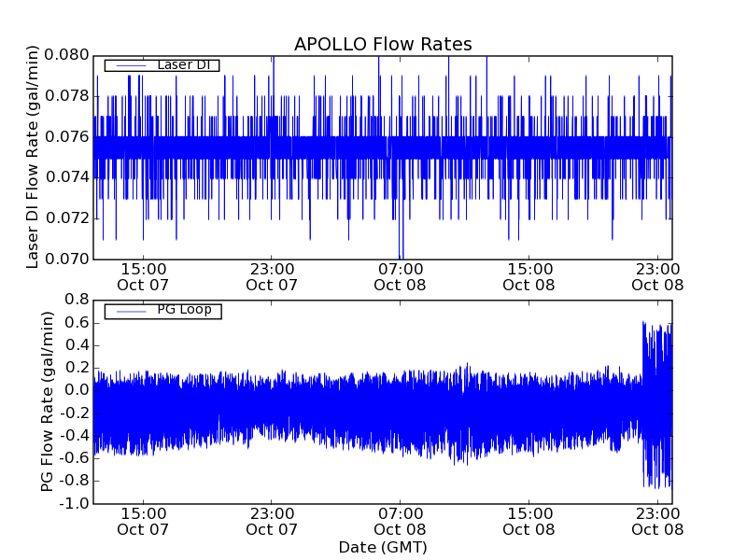Click the 0.4 tick label on PG plot
Viewport: 747px width, 560px height.
77,344
